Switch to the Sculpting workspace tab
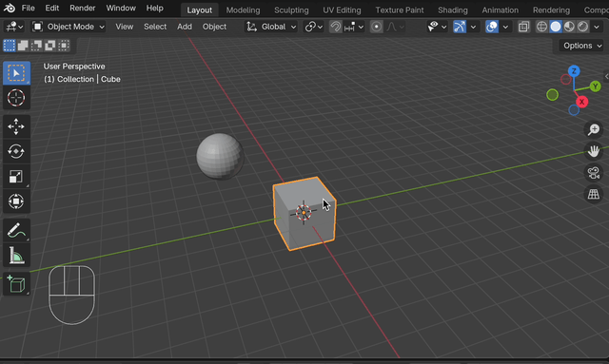 [x=291, y=10]
